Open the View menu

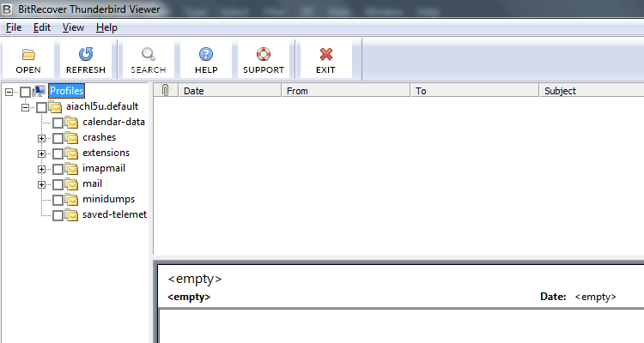[x=73, y=27]
